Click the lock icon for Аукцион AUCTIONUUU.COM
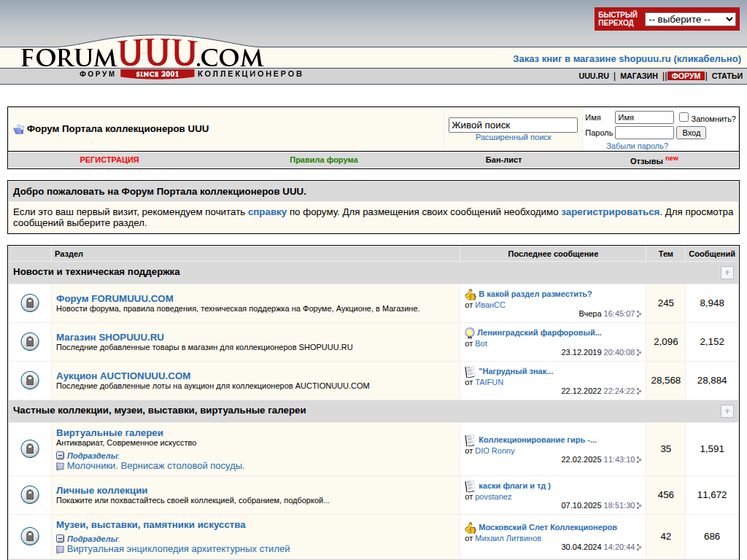 tap(30, 381)
